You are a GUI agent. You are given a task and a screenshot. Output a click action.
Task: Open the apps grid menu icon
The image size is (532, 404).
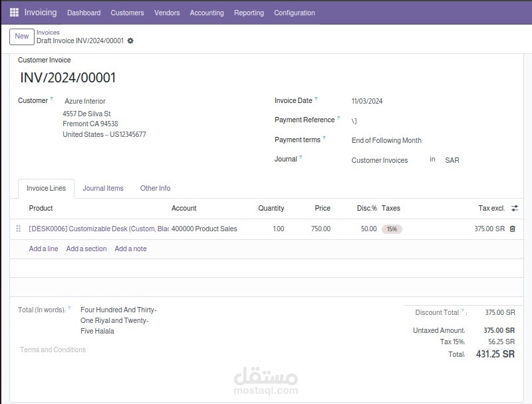[14, 13]
